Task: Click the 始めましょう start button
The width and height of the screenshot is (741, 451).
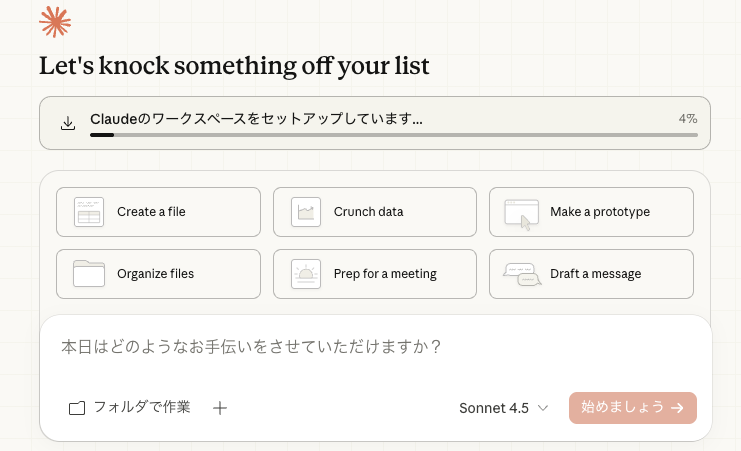Action: pos(633,408)
